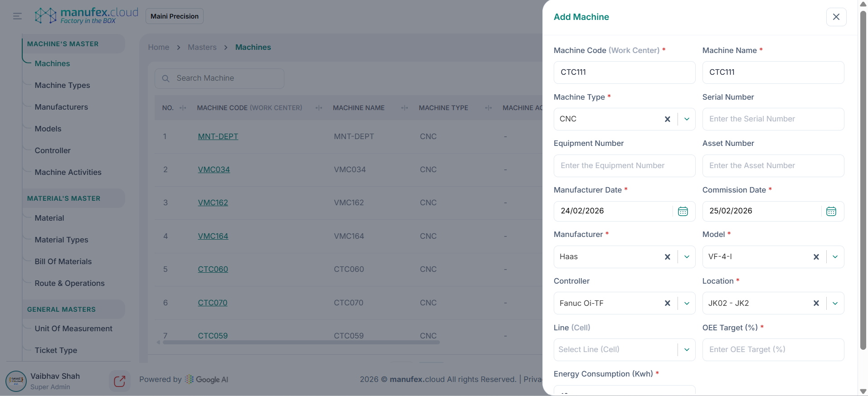Expand the Machine Type dropdown
This screenshot has width=868, height=396.
[x=687, y=119]
